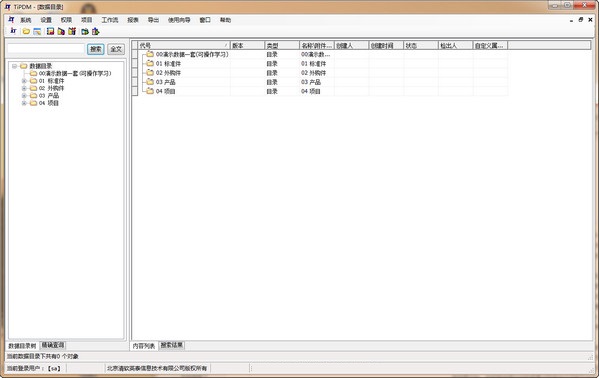Click the 代号 column header to sort

click(x=184, y=45)
